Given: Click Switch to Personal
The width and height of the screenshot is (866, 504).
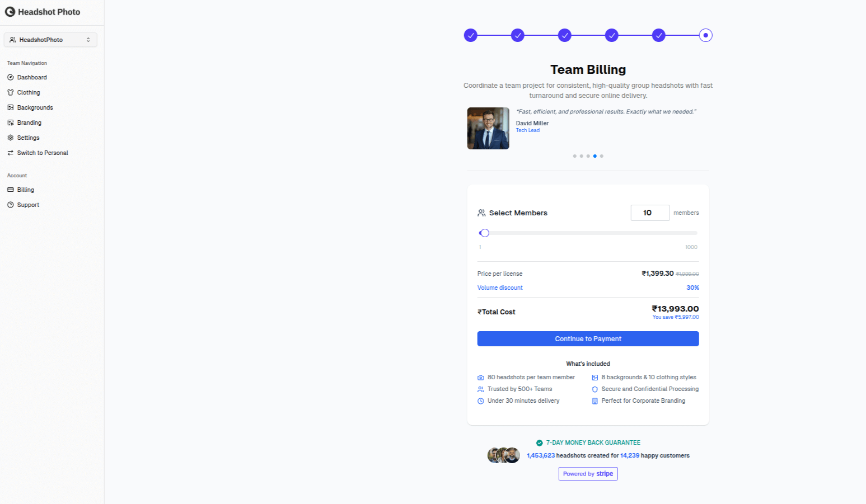Looking at the screenshot, I should pos(41,153).
